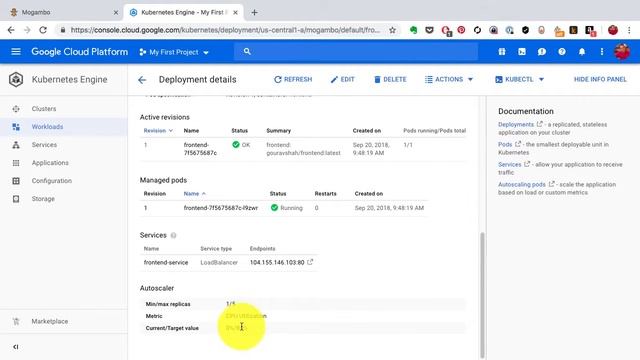640x360 pixels.
Task: Open Clusters in the sidebar
Action: (x=44, y=109)
